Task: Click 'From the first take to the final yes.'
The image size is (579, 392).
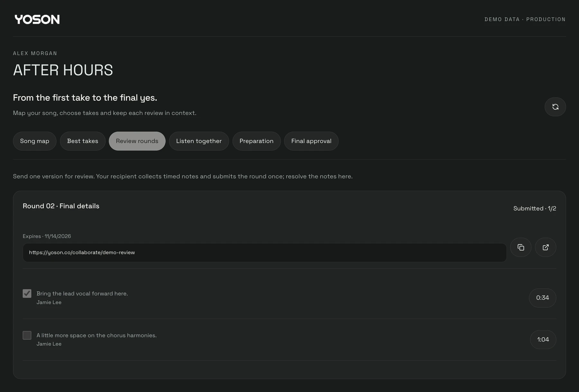Action: pos(85,98)
